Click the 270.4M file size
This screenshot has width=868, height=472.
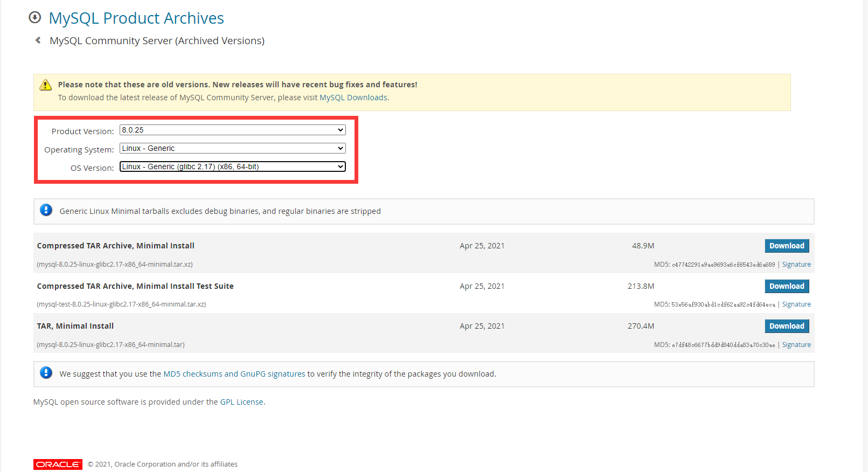[x=641, y=326]
